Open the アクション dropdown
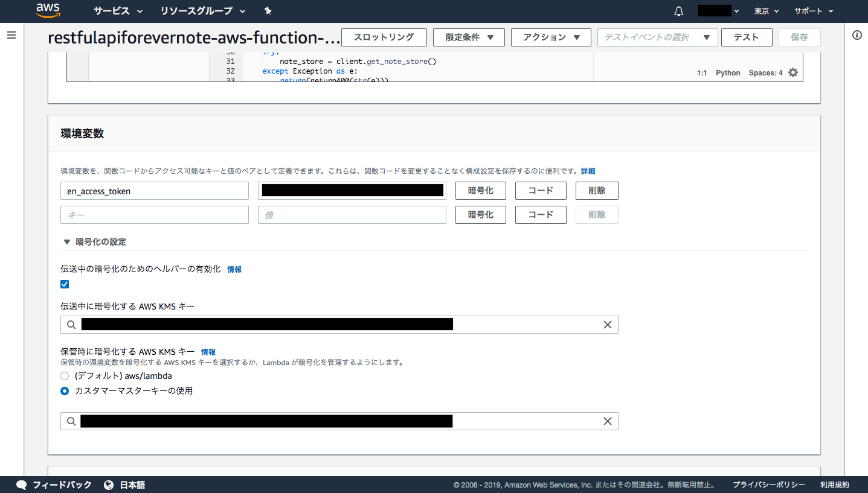Image resolution: width=868 pixels, height=493 pixels. point(551,37)
